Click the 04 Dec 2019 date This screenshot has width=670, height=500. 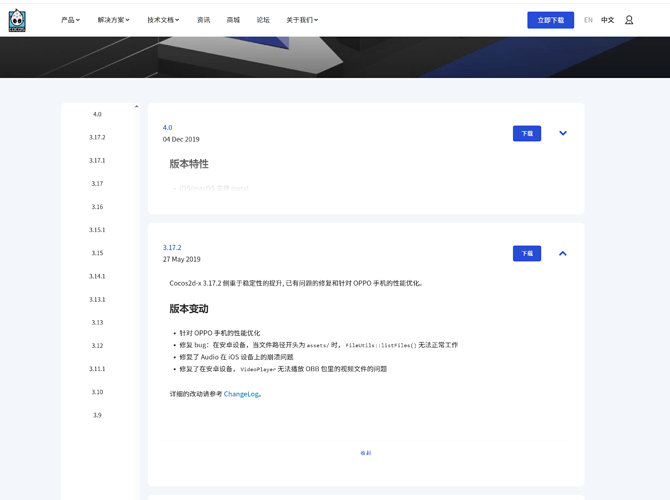[x=181, y=139]
